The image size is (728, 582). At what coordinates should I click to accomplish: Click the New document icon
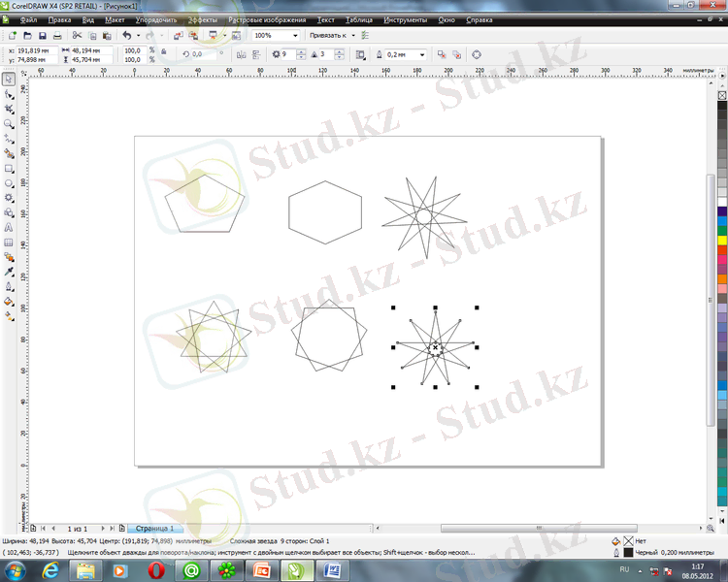point(13,35)
